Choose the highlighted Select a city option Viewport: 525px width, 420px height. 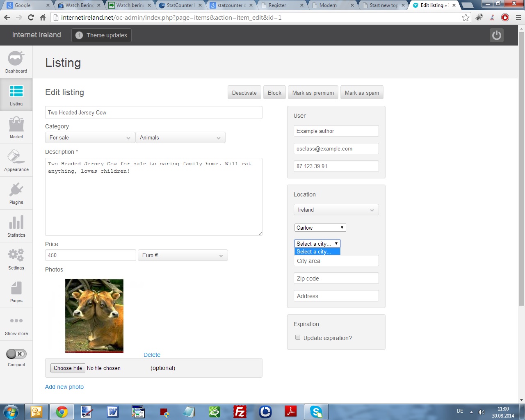click(x=317, y=251)
